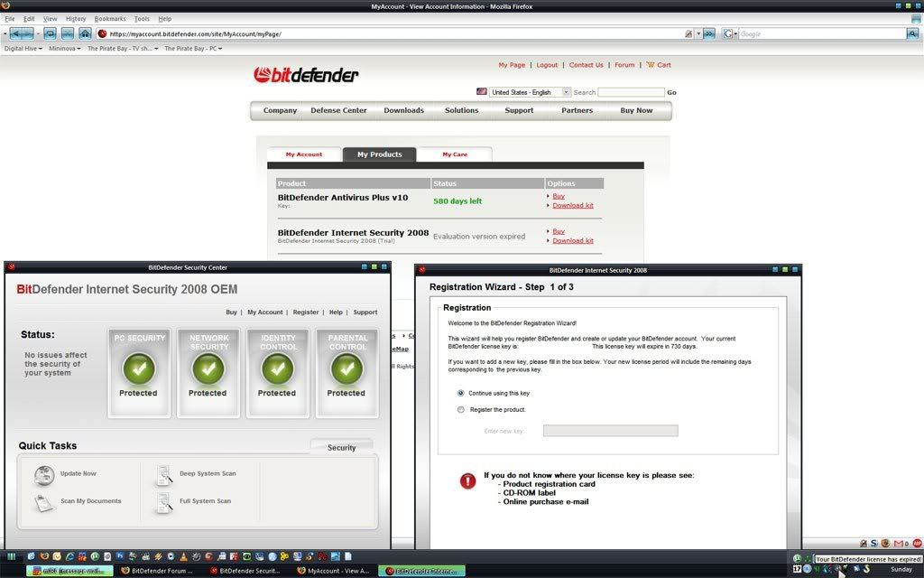This screenshot has width=924, height=578.
Task: Launch VLC cone icon in quick launch
Action: (183, 556)
